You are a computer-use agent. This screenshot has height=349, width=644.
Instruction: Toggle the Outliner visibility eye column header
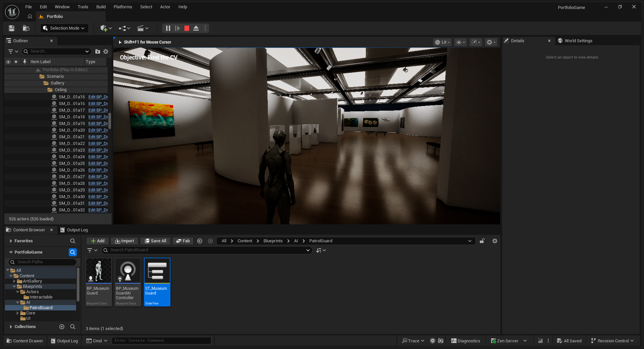[x=8, y=62]
